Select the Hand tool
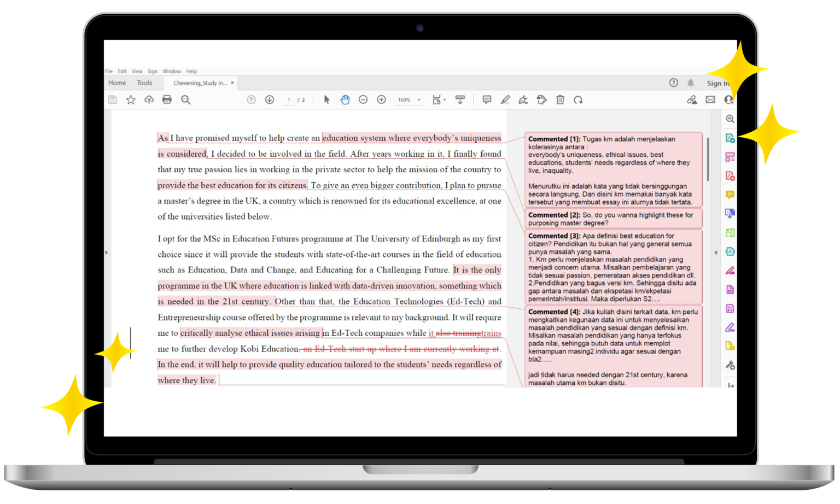This screenshot has width=840, height=504. 346,100
